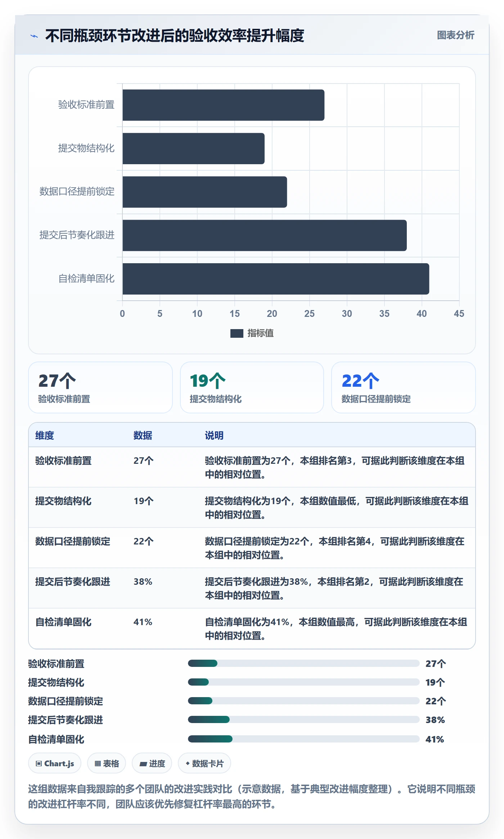The height and width of the screenshot is (839, 504).
Task: Click the 0 tick on the chart axis
Action: [x=122, y=314]
